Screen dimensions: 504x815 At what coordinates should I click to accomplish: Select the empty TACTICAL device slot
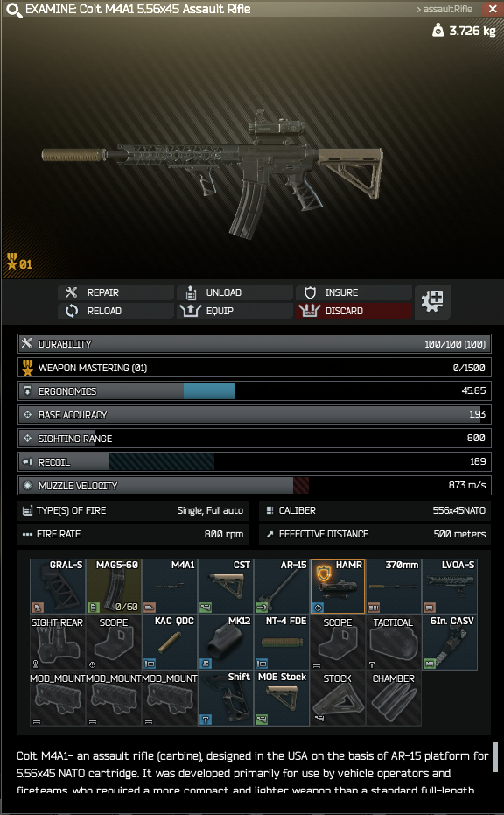click(395, 643)
